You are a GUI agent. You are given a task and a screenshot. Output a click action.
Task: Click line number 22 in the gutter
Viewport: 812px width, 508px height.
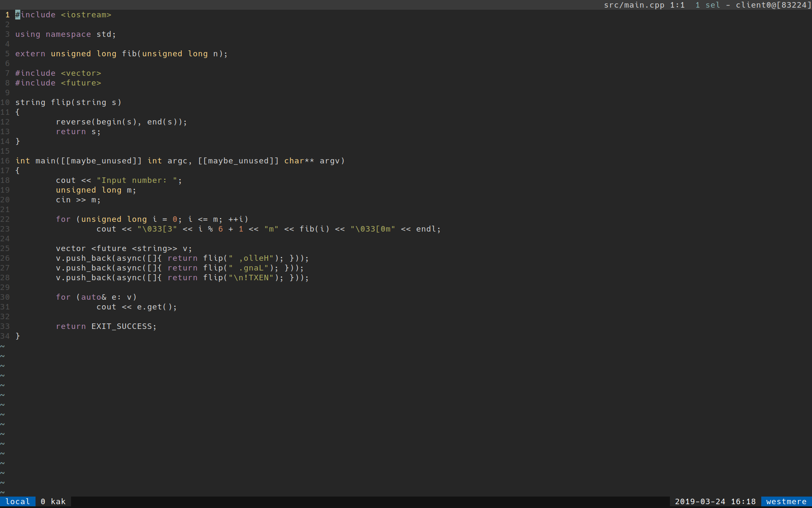pyautogui.click(x=5, y=219)
